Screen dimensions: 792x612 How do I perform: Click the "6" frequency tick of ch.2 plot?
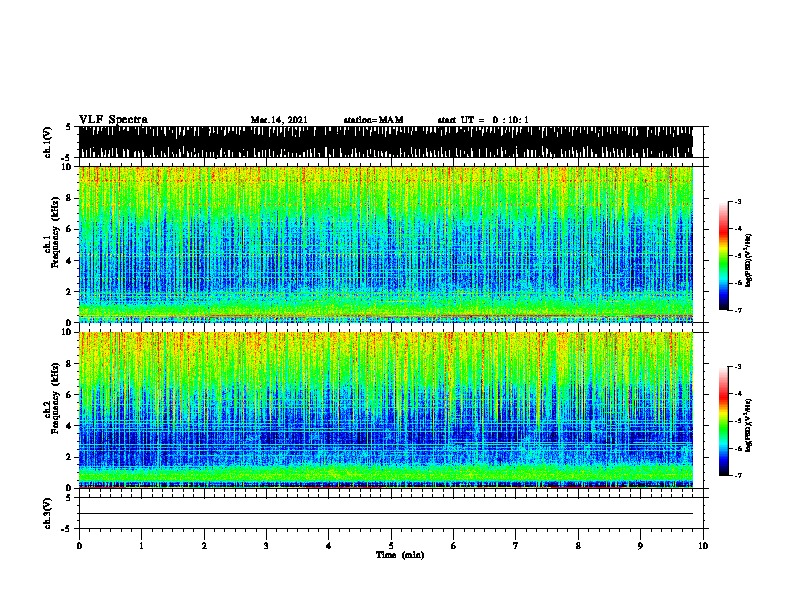(69, 395)
